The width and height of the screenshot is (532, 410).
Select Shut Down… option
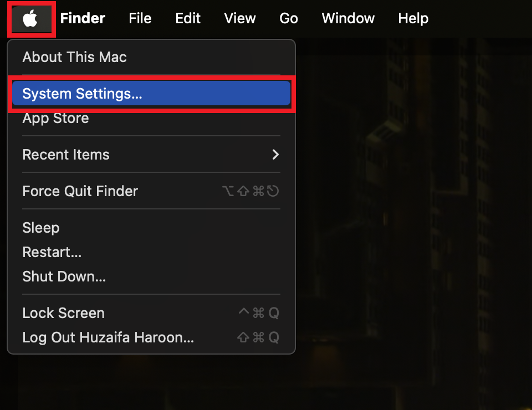64,276
